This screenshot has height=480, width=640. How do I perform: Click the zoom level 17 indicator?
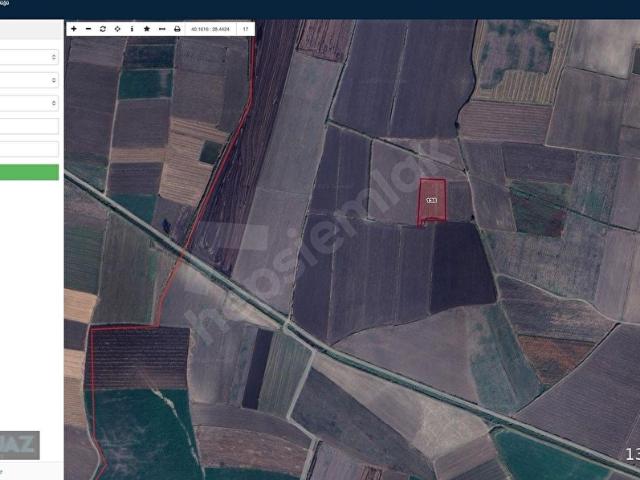(245, 29)
